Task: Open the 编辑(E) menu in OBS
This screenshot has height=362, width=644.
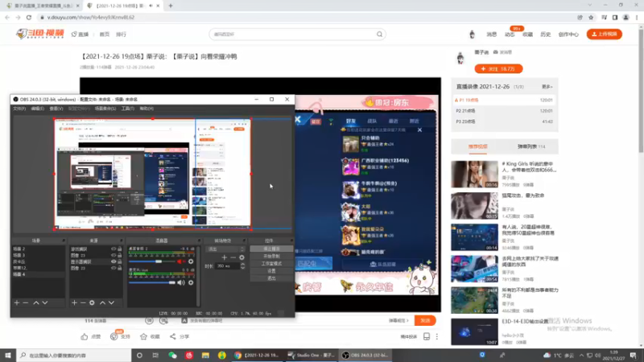Action: 37,109
